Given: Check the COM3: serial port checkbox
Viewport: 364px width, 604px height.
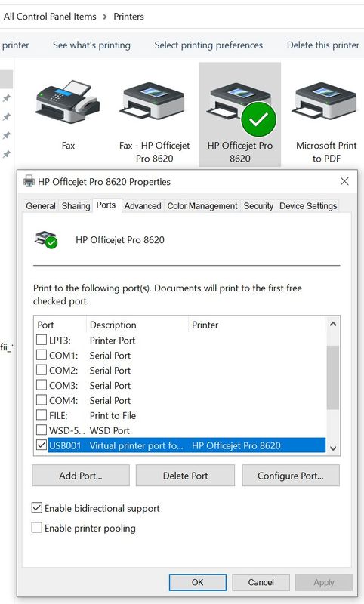Looking at the screenshot, I should 42,385.
